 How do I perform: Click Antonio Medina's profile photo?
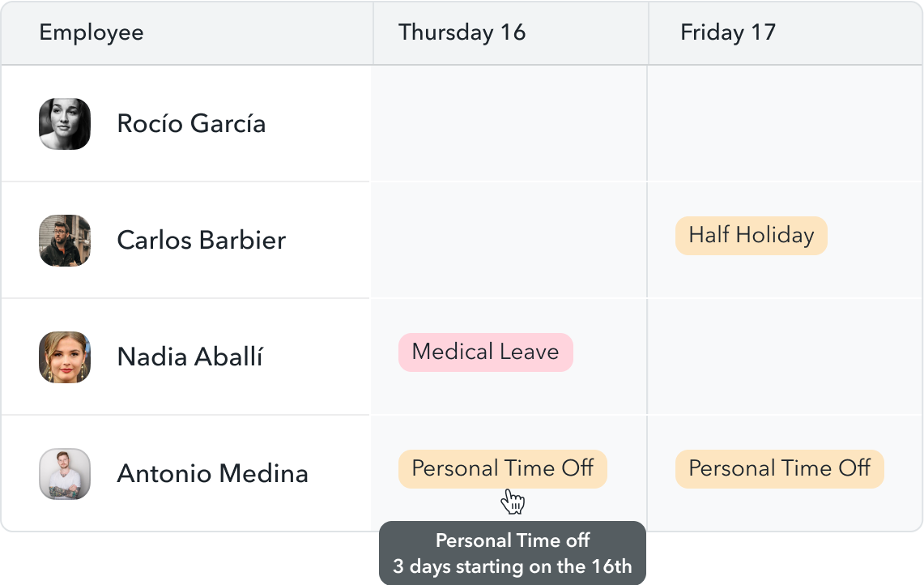[x=65, y=474]
